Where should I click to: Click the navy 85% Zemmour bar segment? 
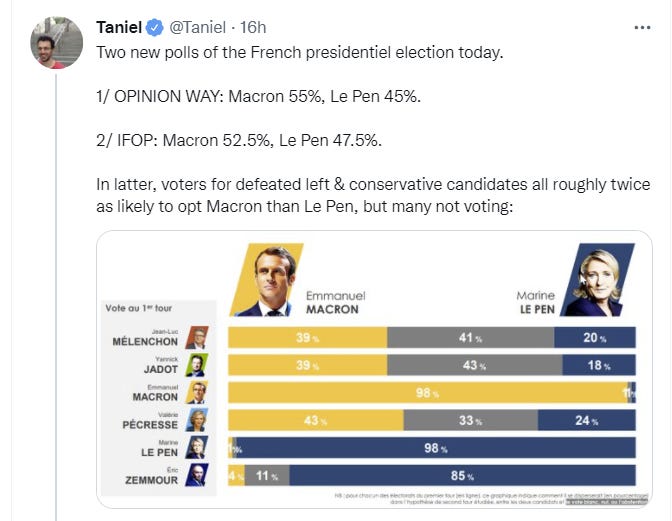point(461,475)
